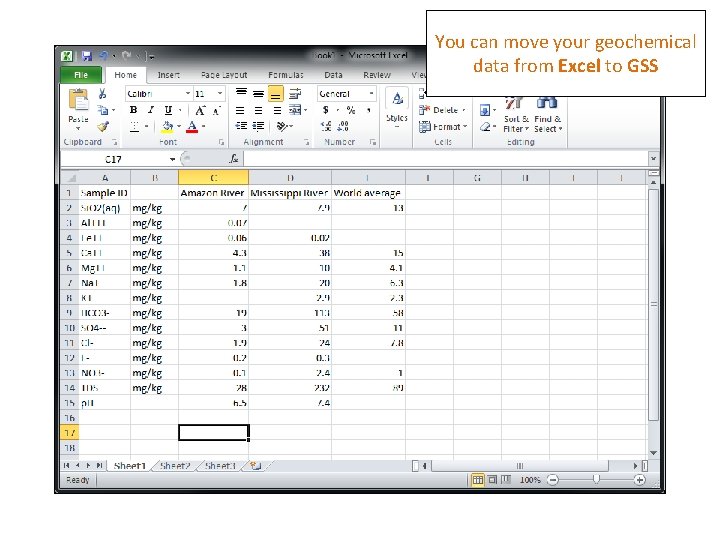Apply the red Font Color swatch
Screen dimensions: 720x540
coord(192,126)
